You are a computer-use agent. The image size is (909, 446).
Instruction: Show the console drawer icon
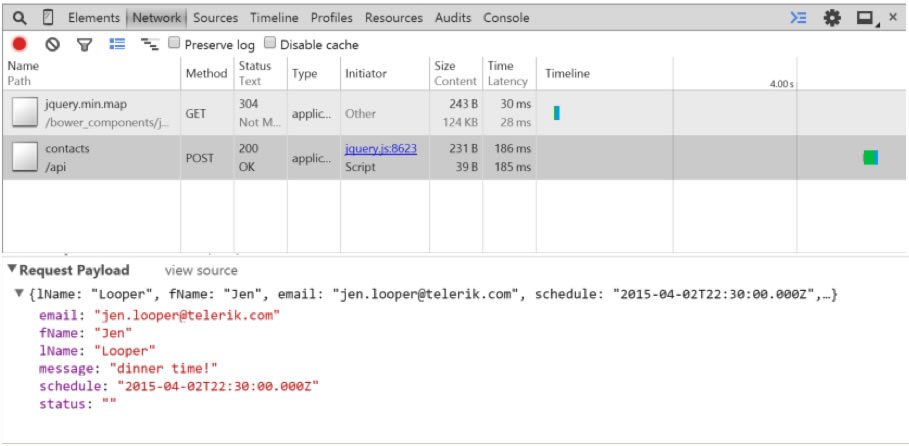pos(798,18)
